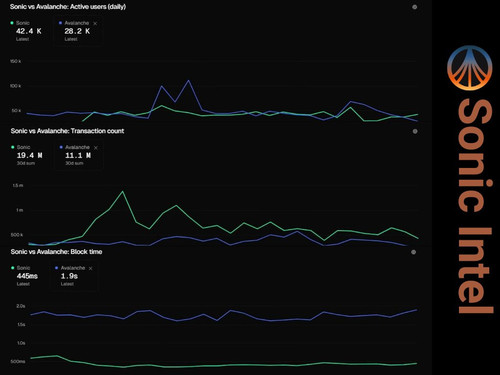Select the Avalanche 1.9s legend card
The height and width of the screenshot is (375, 500).
tap(74, 276)
